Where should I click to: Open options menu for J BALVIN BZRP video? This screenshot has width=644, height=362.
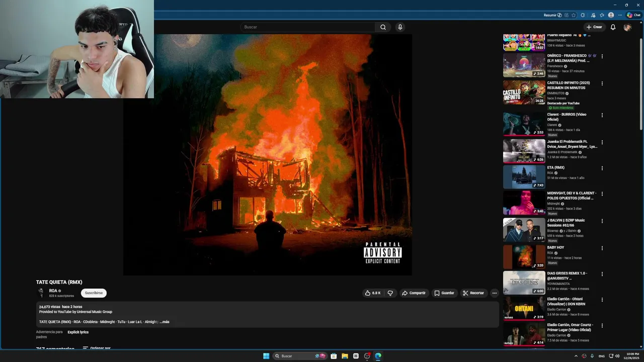tap(602, 221)
